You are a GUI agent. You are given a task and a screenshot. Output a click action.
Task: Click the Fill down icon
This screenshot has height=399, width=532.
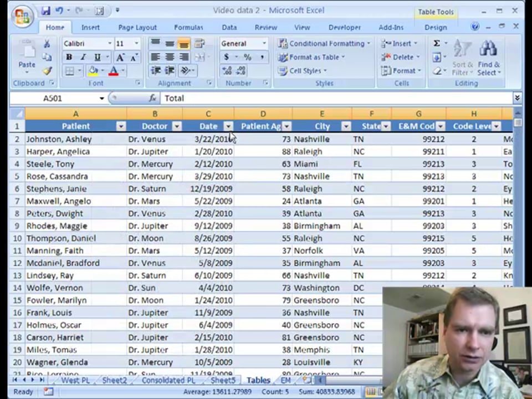[x=437, y=57]
